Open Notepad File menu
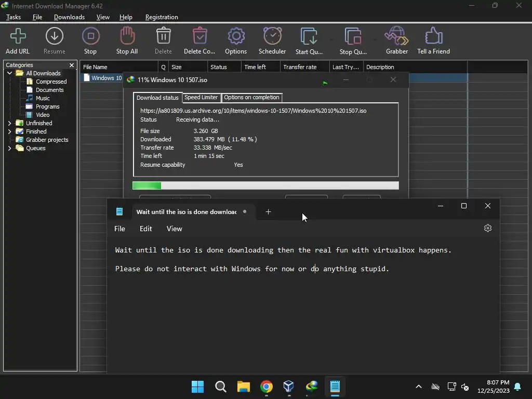Screen dimensions: 532x399 point(119,229)
